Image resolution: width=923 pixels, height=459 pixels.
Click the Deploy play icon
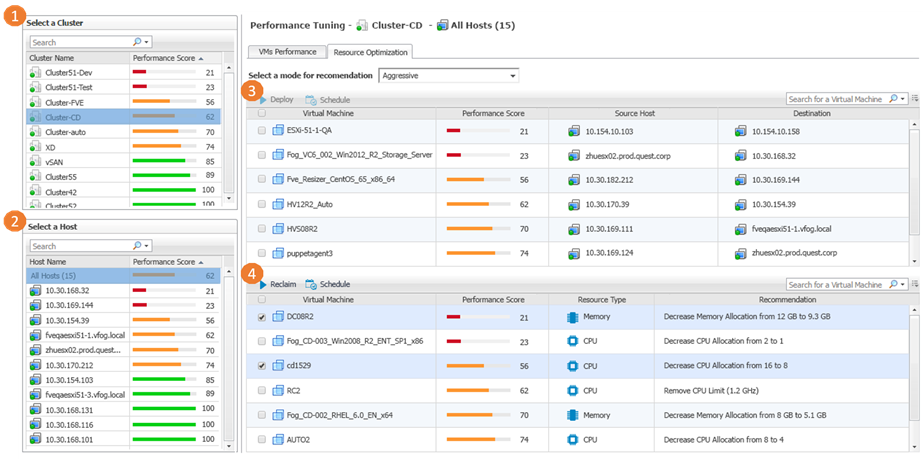tap(263, 100)
